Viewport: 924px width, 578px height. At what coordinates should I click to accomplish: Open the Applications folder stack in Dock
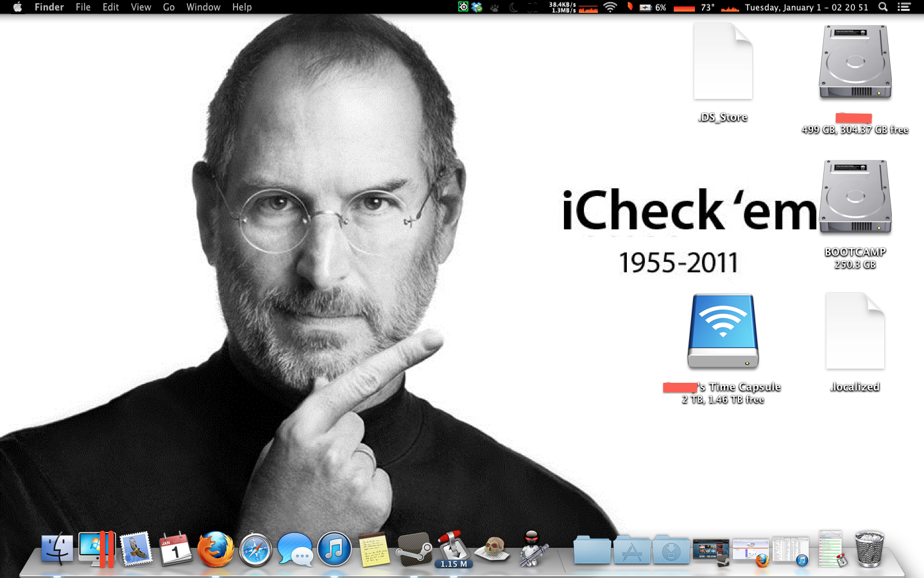click(x=632, y=550)
